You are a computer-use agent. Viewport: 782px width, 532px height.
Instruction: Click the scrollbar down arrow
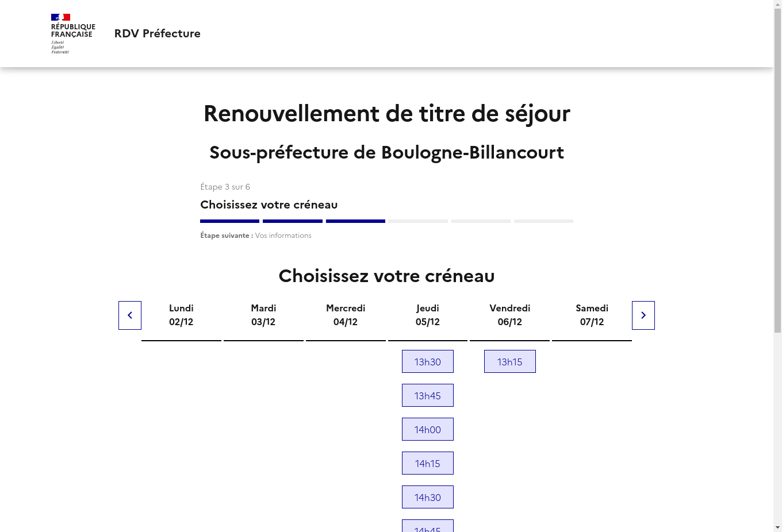coord(777,527)
